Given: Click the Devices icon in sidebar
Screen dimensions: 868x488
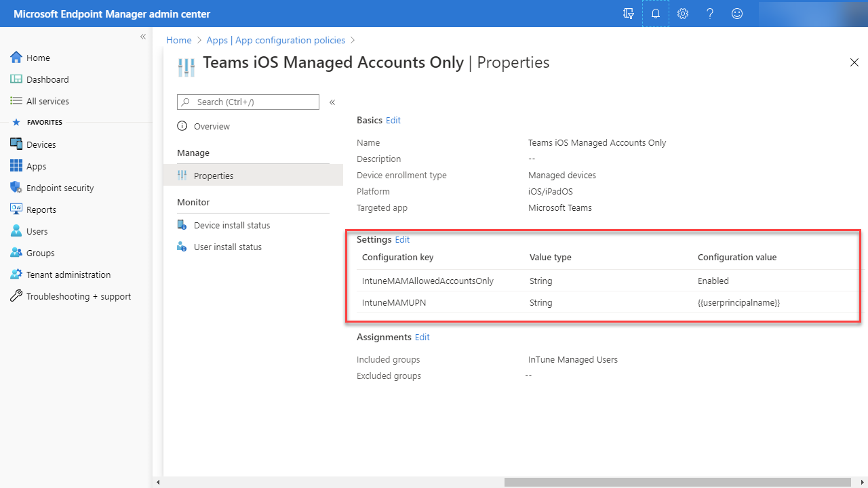Looking at the screenshot, I should coord(16,144).
